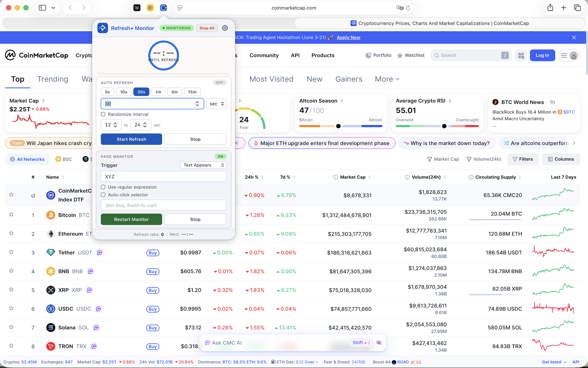Click the Restart Monitor button

coord(131,219)
